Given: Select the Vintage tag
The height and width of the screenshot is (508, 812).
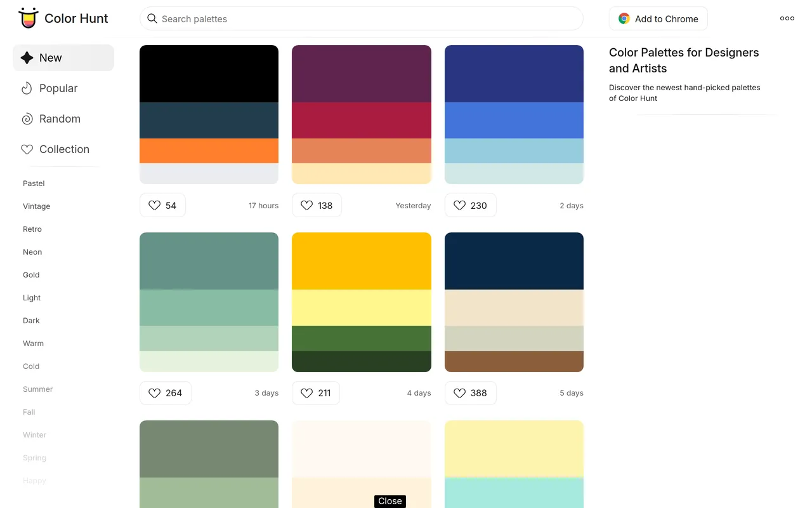Looking at the screenshot, I should click(36, 206).
